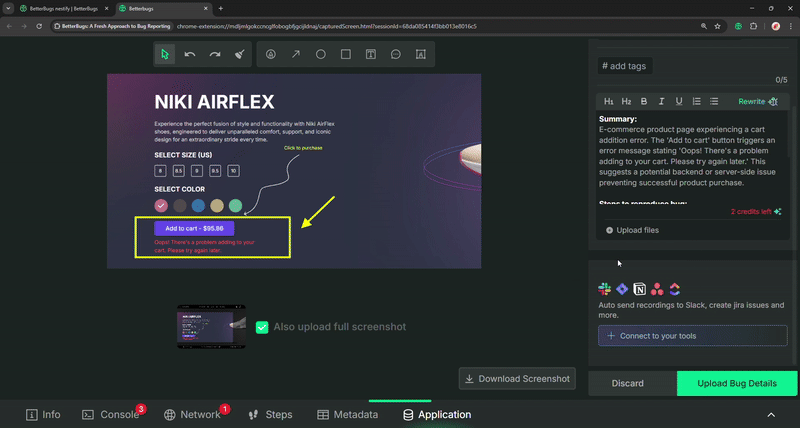
Task: Clear annotations with the broom icon
Action: pos(240,54)
